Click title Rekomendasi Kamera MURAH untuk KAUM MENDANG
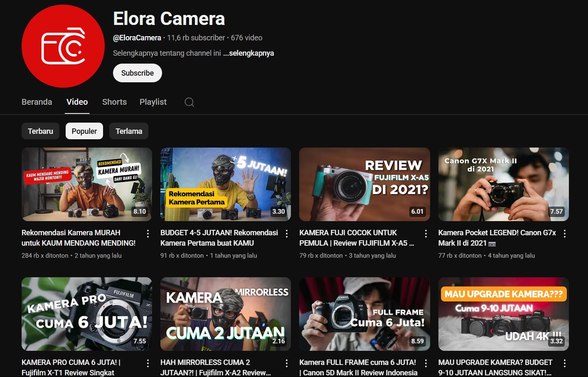 tap(79, 238)
